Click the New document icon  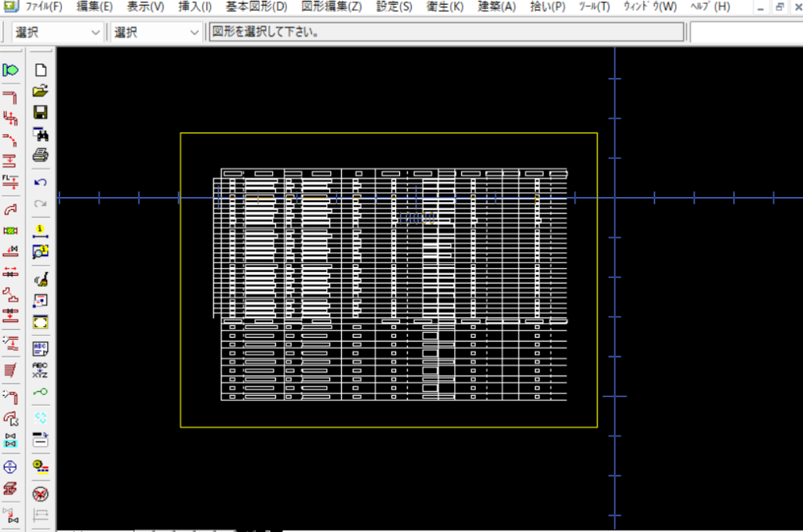click(40, 70)
